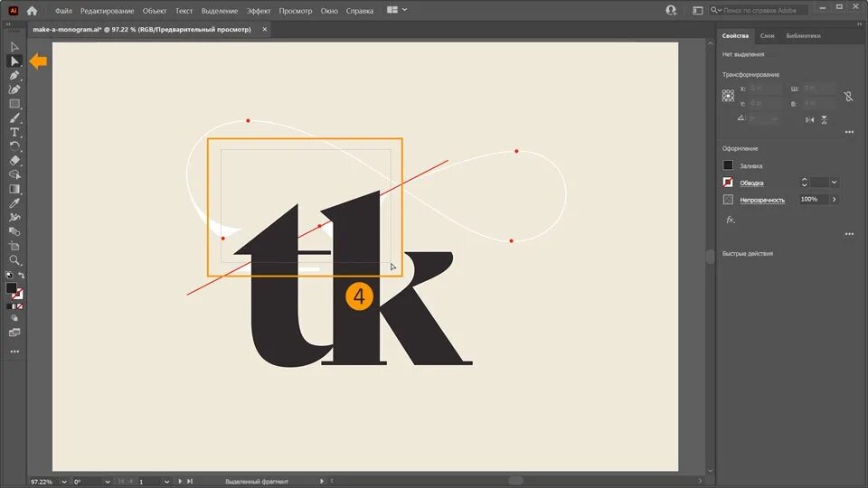Open the rotate view angle dropdown
The image size is (868, 488).
108,482
